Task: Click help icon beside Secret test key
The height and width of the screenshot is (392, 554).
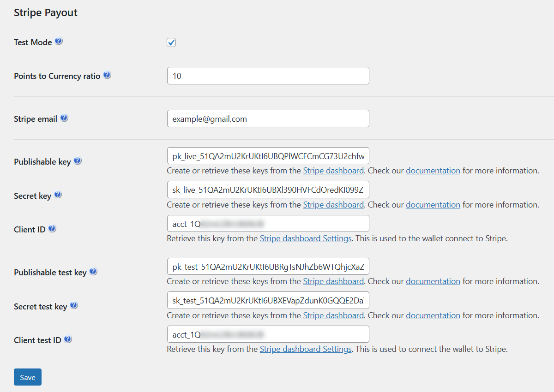Action: [x=74, y=305]
